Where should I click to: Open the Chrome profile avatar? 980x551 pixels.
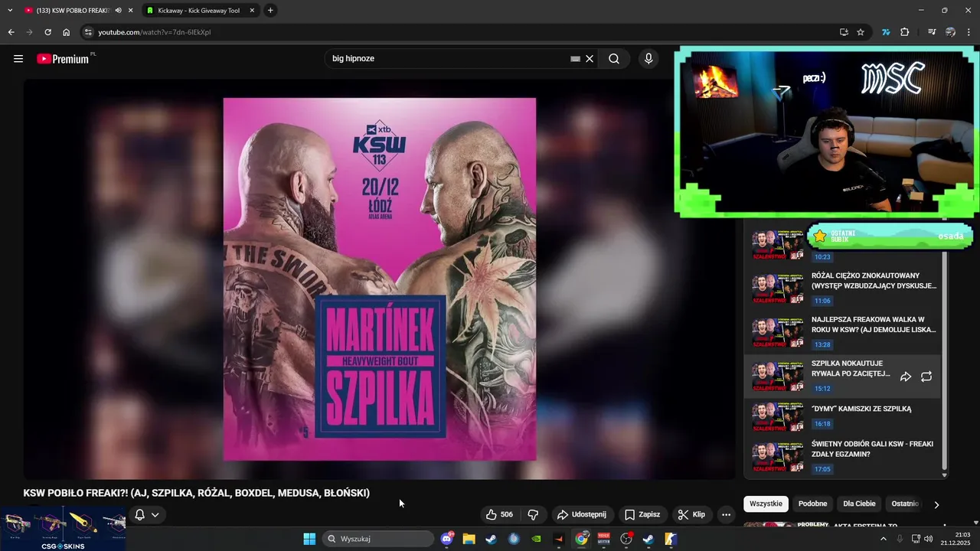[x=950, y=32]
